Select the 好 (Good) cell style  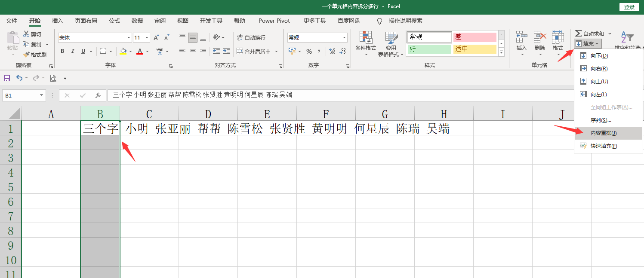click(429, 49)
